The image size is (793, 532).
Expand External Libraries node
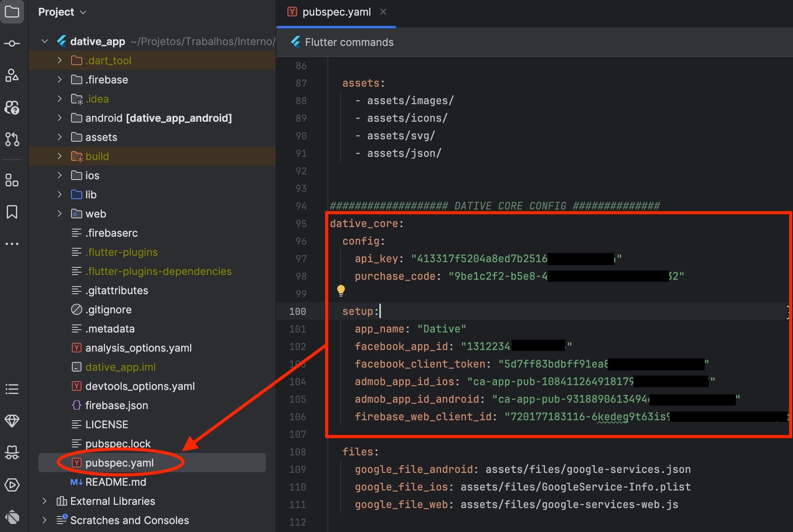(45, 501)
